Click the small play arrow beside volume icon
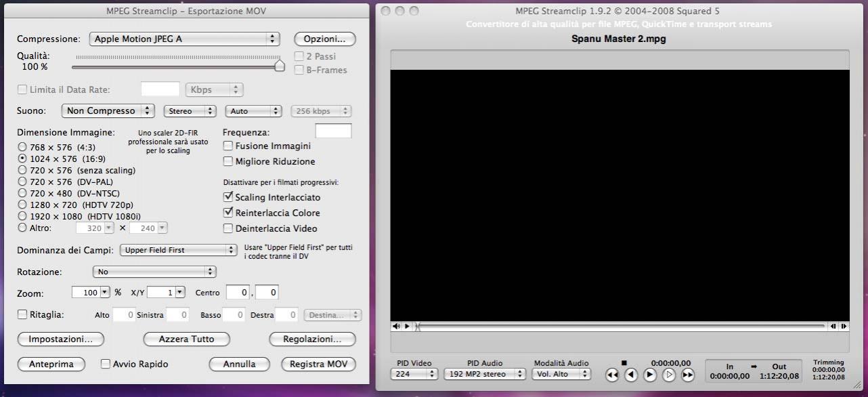 click(x=407, y=326)
